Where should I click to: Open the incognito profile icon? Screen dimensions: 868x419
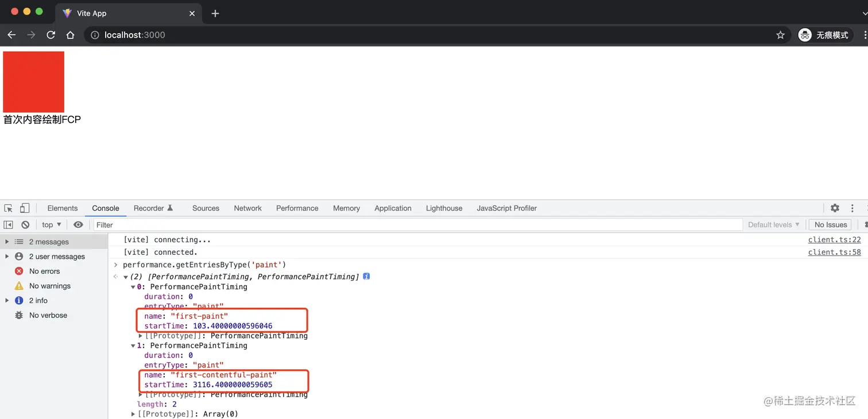click(805, 35)
